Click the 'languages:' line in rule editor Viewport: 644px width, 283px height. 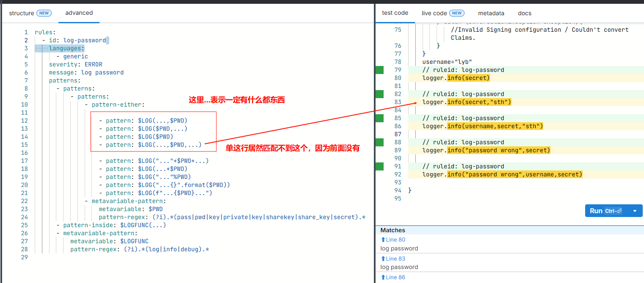pos(66,48)
